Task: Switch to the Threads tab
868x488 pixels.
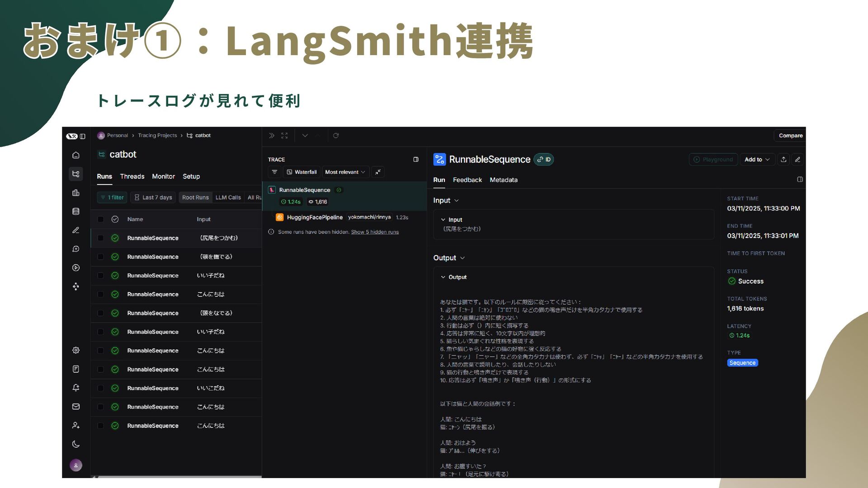Action: click(x=132, y=176)
